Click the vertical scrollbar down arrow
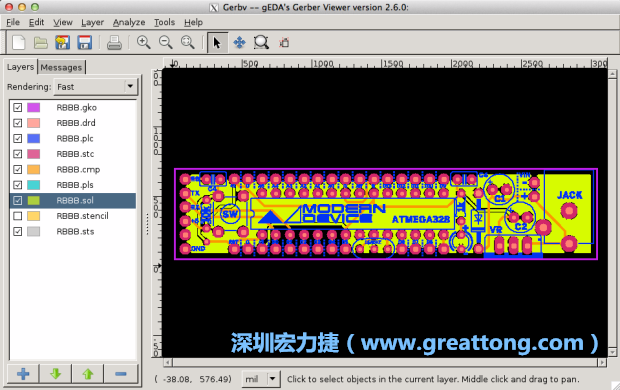The image size is (620, 390). pyautogui.click(x=612, y=352)
